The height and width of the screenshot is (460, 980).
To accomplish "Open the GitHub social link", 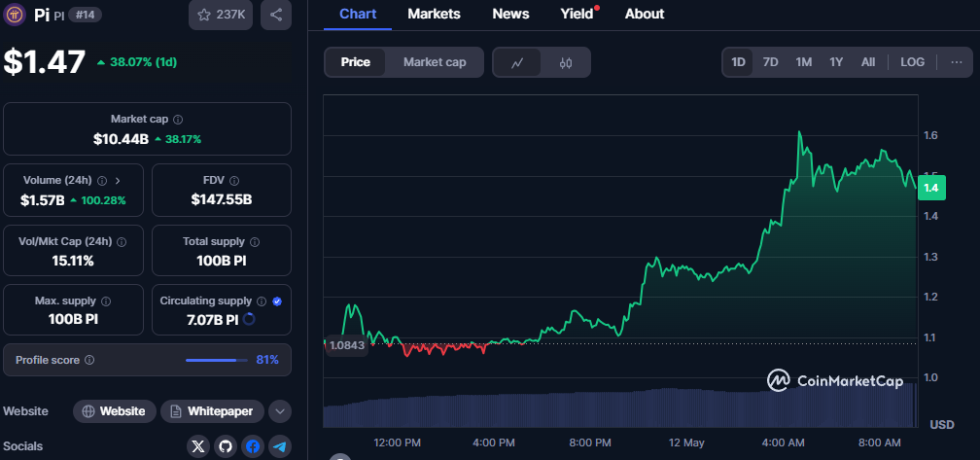I will [226, 446].
